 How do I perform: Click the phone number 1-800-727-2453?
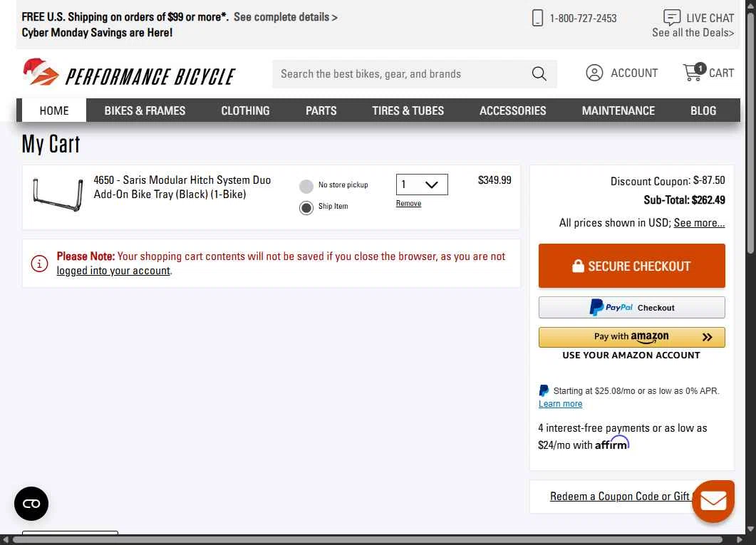pyautogui.click(x=583, y=19)
